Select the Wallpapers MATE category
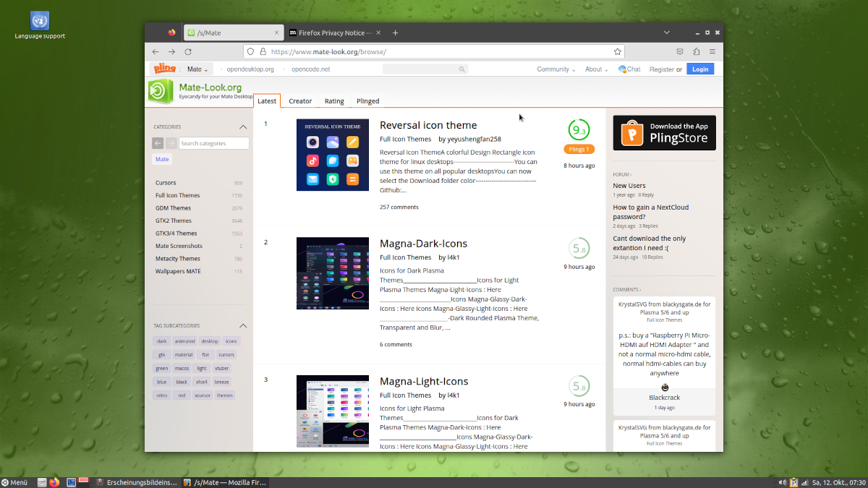 click(178, 271)
